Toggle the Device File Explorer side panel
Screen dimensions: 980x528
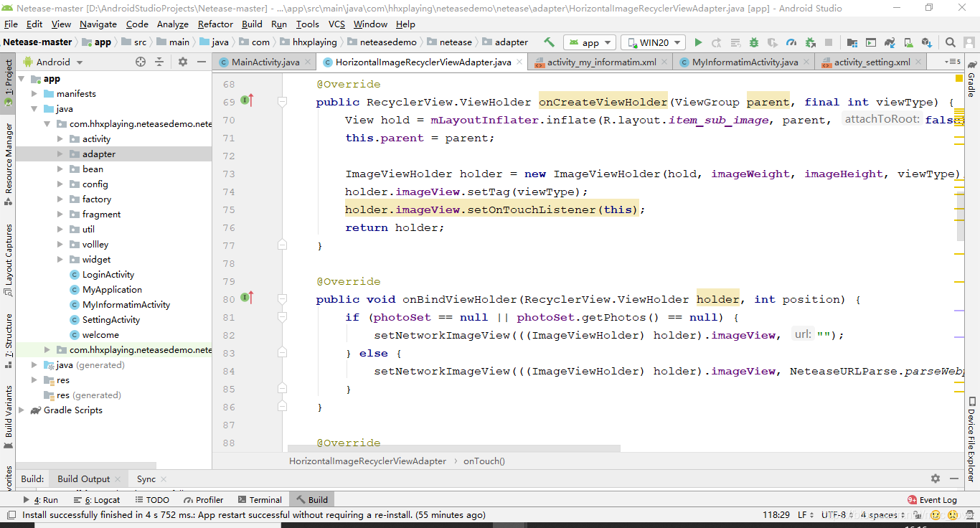click(x=971, y=439)
